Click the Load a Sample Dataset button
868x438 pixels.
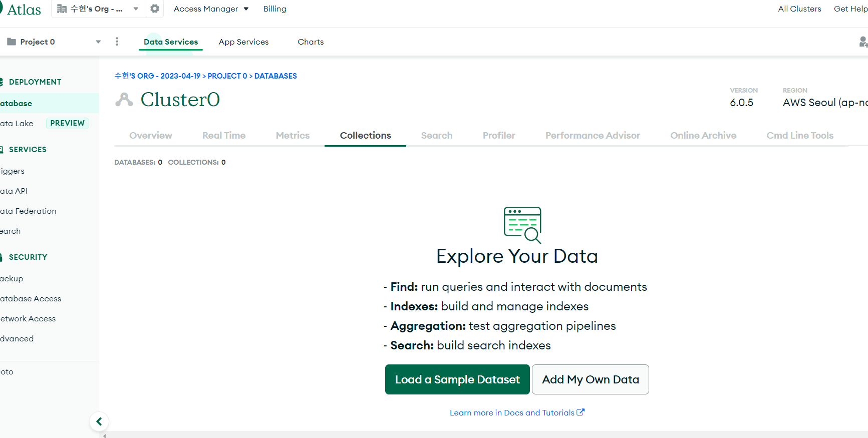pyautogui.click(x=457, y=379)
